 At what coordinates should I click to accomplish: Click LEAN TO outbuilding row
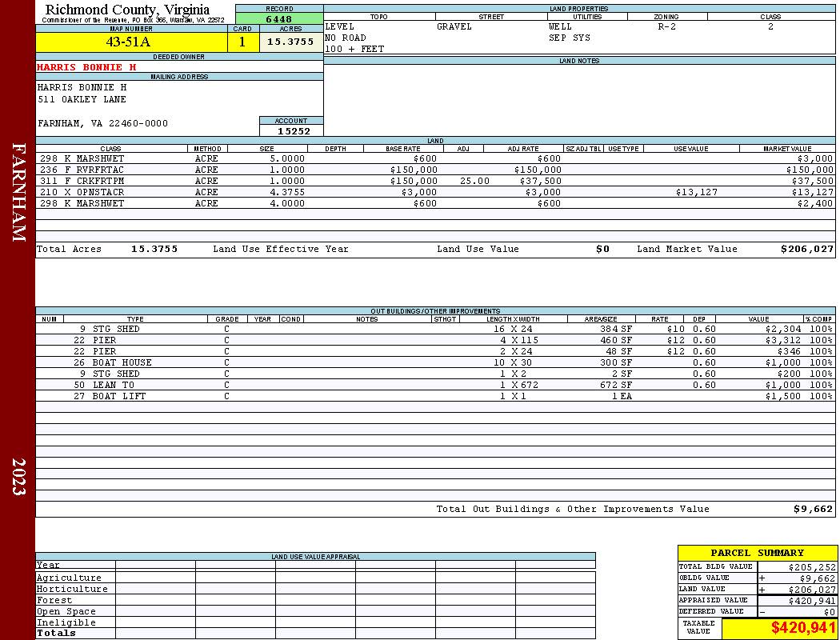[x=435, y=385]
